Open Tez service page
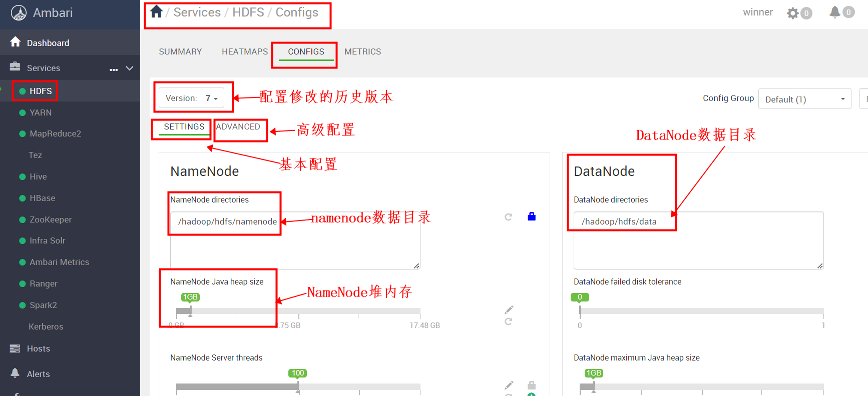 (x=35, y=155)
